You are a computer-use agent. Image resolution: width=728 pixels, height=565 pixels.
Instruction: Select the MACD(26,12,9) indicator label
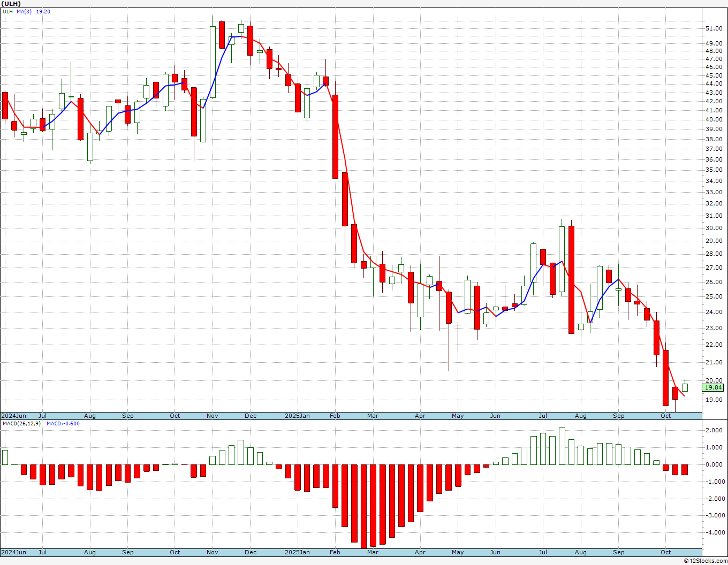[22, 423]
